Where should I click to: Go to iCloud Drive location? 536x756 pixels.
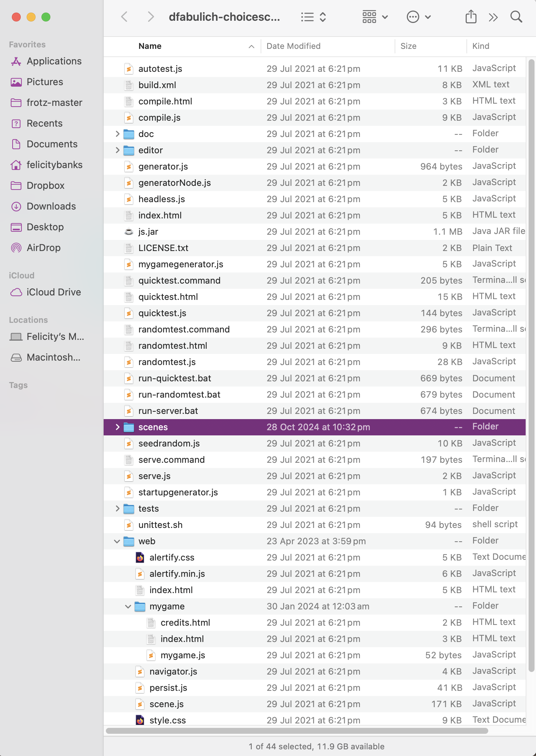[53, 292]
